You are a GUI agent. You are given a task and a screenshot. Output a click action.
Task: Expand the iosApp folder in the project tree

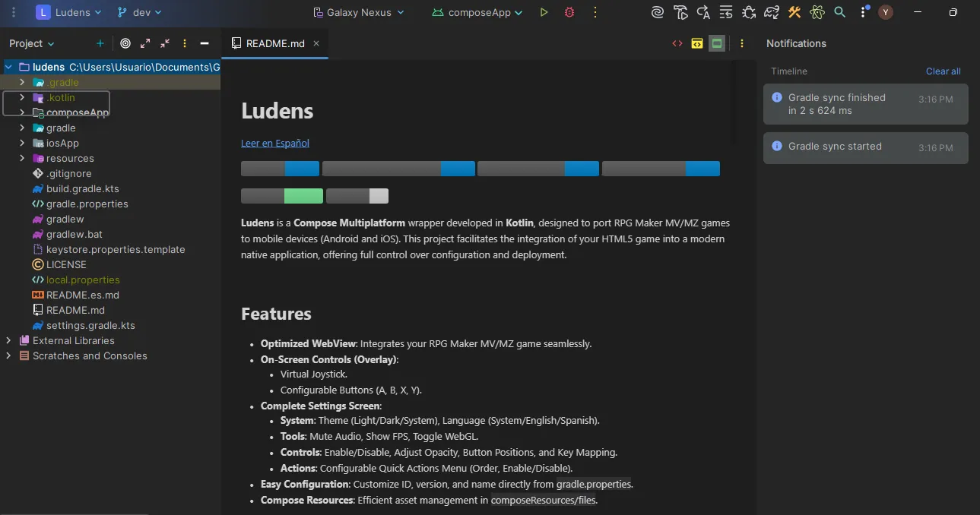coord(21,143)
